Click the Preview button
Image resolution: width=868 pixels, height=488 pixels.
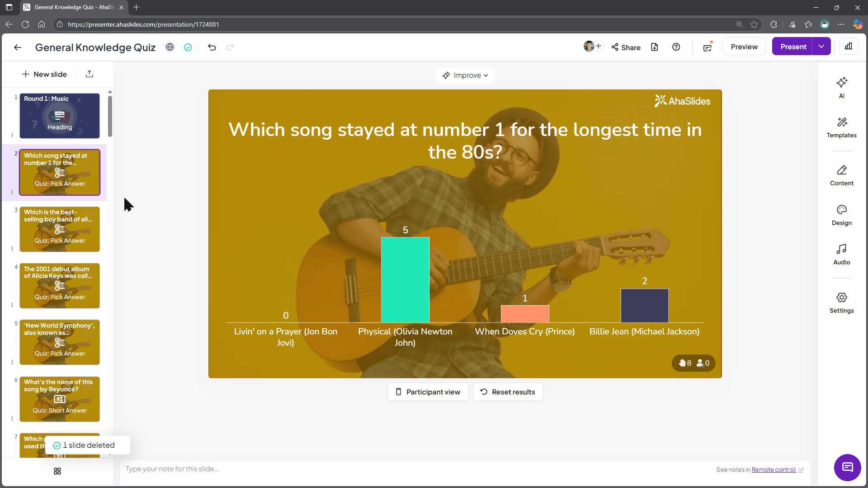744,47
